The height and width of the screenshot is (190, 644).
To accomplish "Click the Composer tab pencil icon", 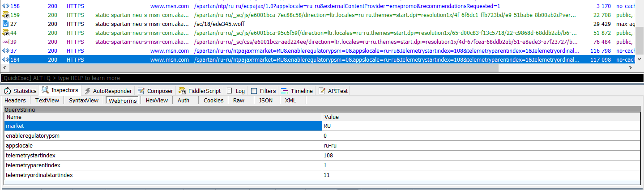I will 141,91.
